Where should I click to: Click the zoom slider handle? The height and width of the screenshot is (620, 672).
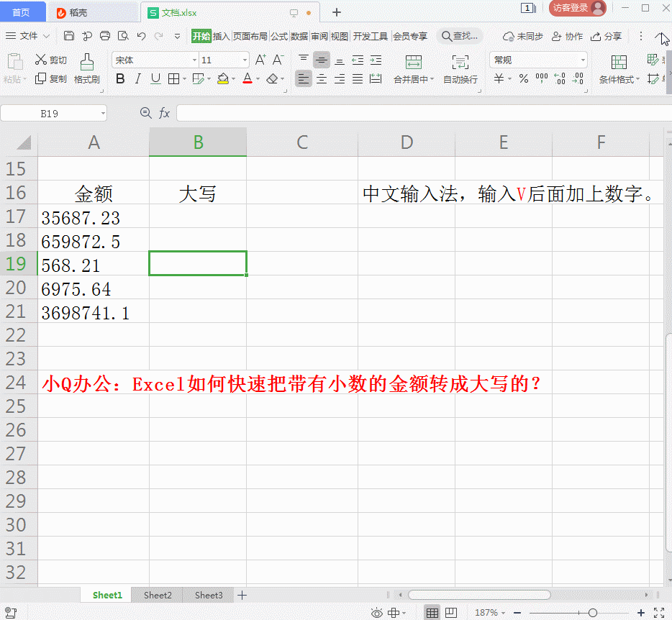[x=593, y=613]
